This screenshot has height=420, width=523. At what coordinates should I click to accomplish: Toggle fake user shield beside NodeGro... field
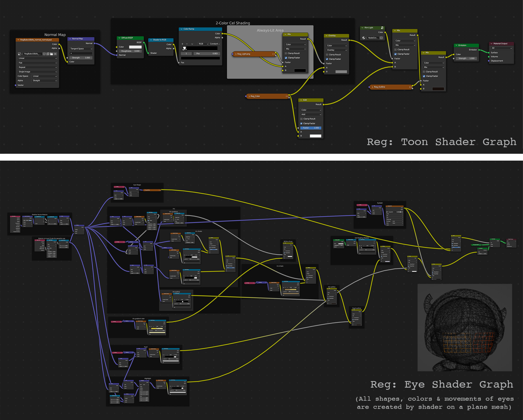[381, 38]
